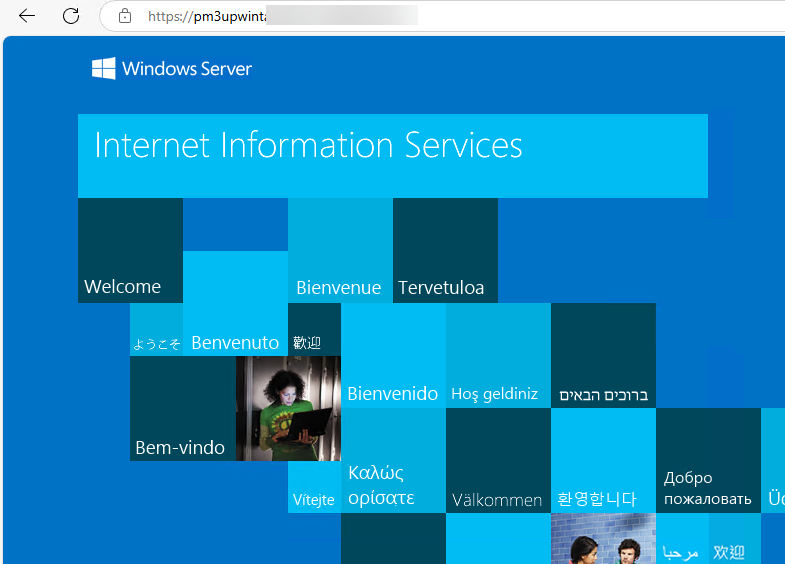Select the Chinese 欢迎 tile
Screen dimensions: 785x564
click(735, 538)
